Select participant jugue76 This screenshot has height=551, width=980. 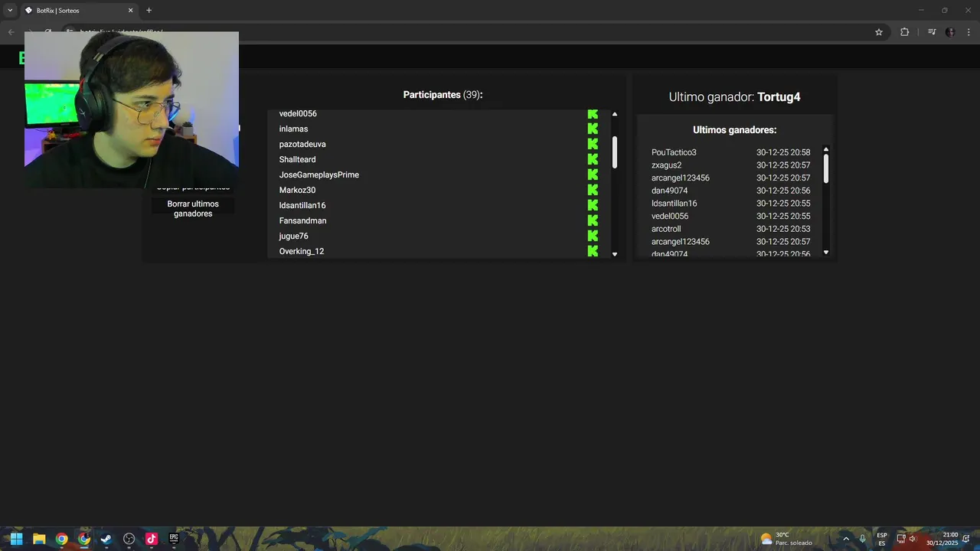(x=293, y=236)
